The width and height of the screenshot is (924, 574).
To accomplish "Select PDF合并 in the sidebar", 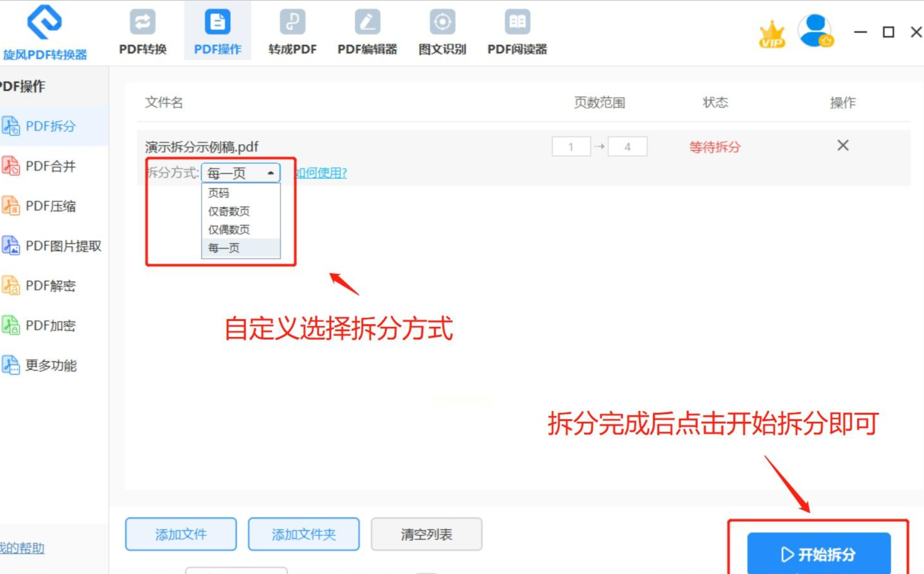I will coord(50,166).
